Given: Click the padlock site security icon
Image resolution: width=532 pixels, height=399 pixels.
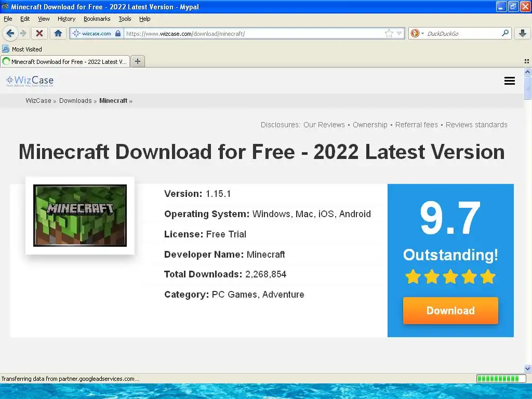Looking at the screenshot, I should (118, 33).
